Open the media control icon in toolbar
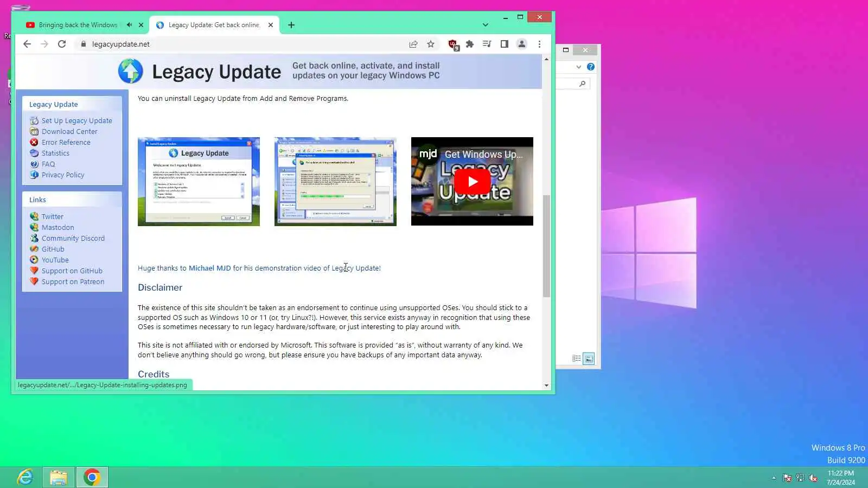Screen dimensions: 868x488 click(487, 44)
